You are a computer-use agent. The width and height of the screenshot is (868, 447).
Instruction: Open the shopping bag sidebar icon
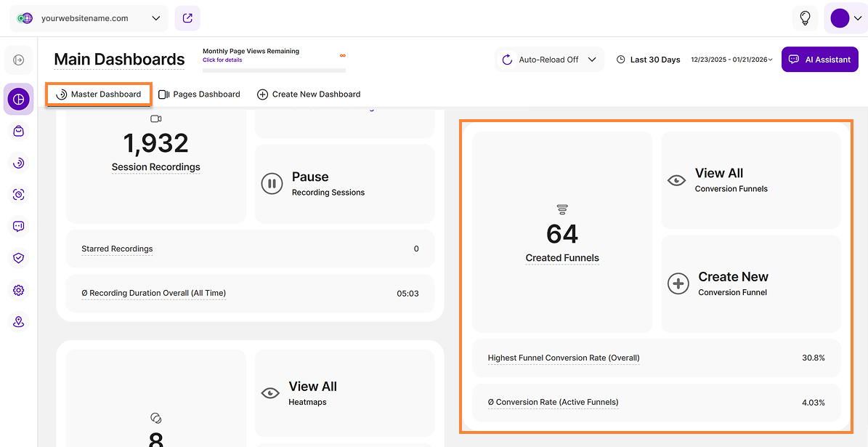tap(19, 131)
